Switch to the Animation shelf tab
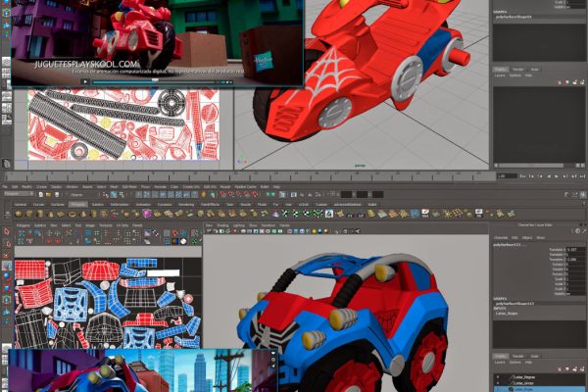The height and width of the screenshot is (392, 588). [x=143, y=205]
